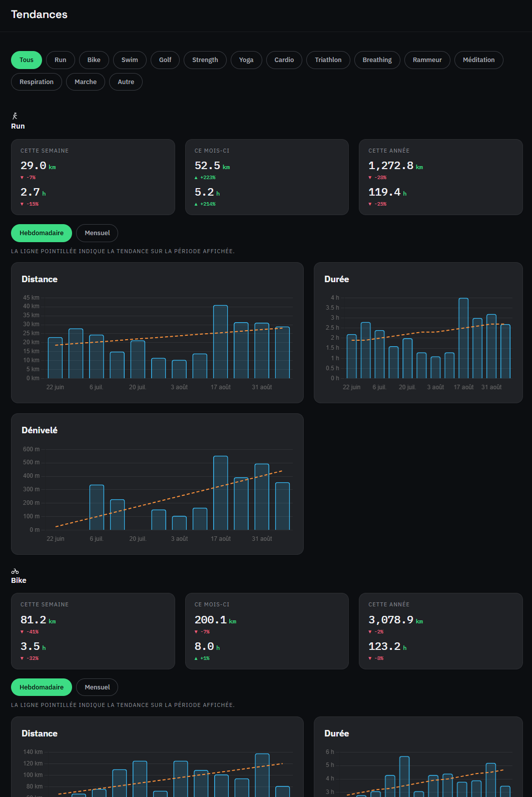The image size is (532, 797).
Task: Select the Tous filter chip
Action: coord(27,60)
